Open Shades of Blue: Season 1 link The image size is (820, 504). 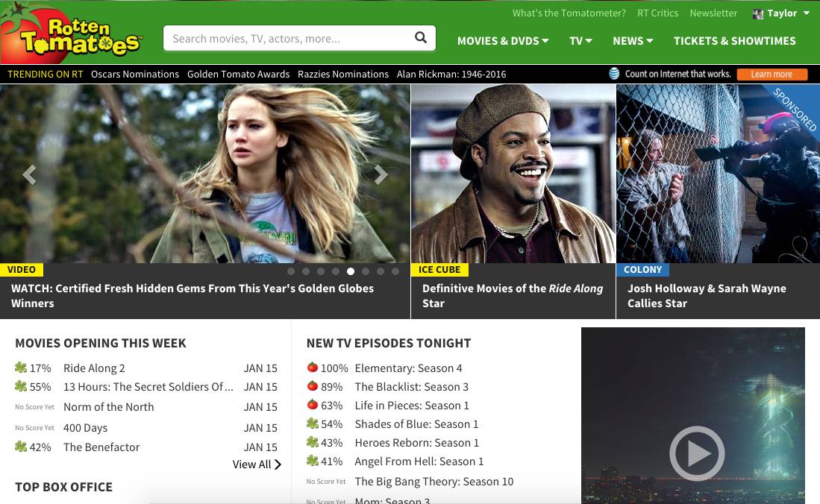click(x=417, y=424)
